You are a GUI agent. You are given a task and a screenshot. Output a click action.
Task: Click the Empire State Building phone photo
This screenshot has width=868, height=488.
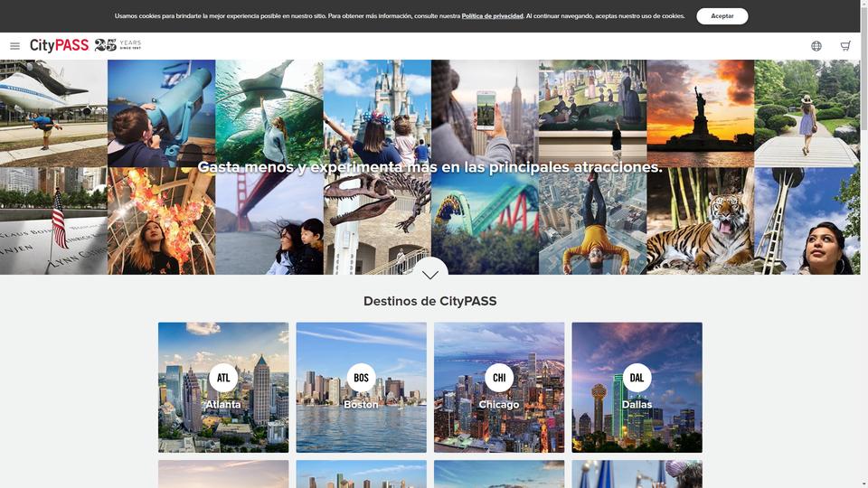[x=485, y=114]
